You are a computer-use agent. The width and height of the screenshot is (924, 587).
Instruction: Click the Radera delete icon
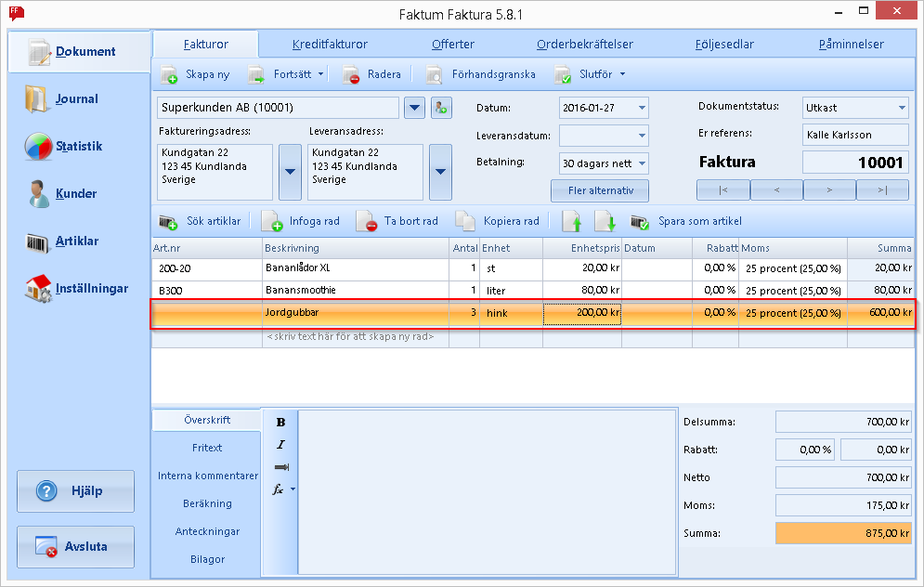pos(351,75)
